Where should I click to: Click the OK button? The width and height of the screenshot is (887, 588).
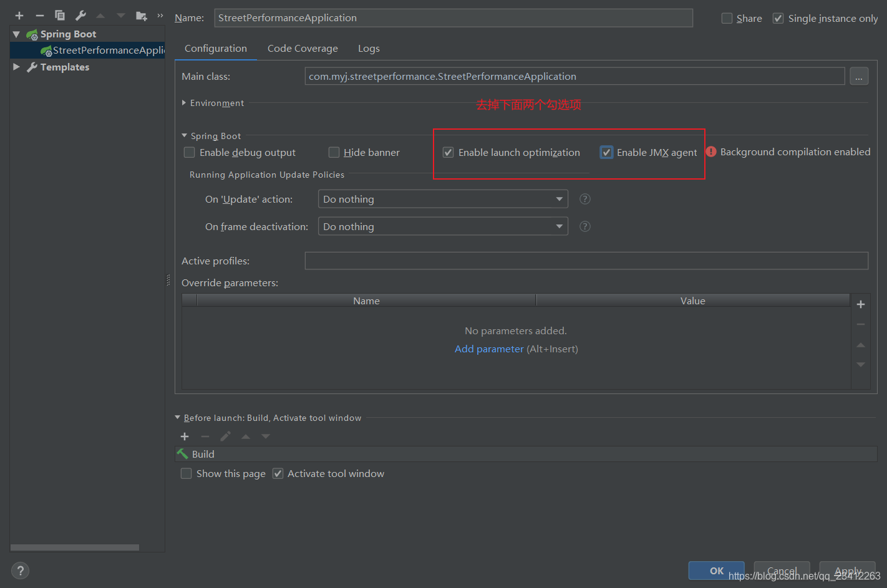(716, 571)
